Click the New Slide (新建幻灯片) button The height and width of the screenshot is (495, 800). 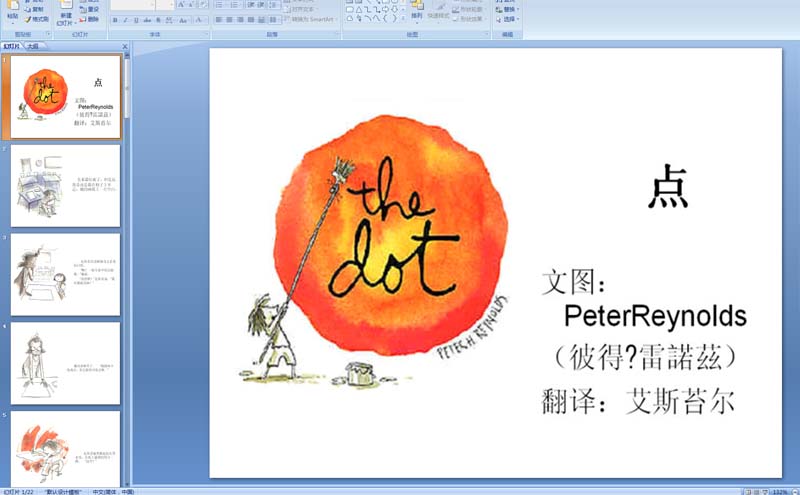(66, 14)
